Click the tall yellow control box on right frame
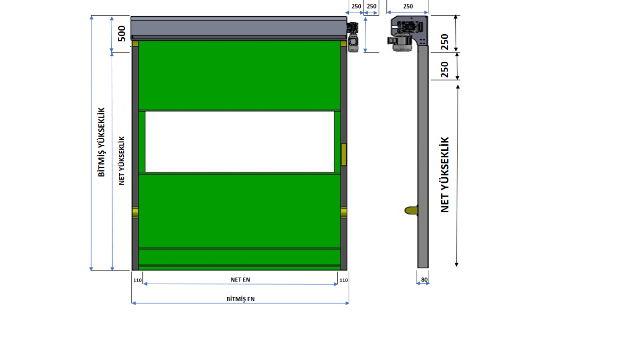This screenshot has width=644, height=362. [x=344, y=154]
